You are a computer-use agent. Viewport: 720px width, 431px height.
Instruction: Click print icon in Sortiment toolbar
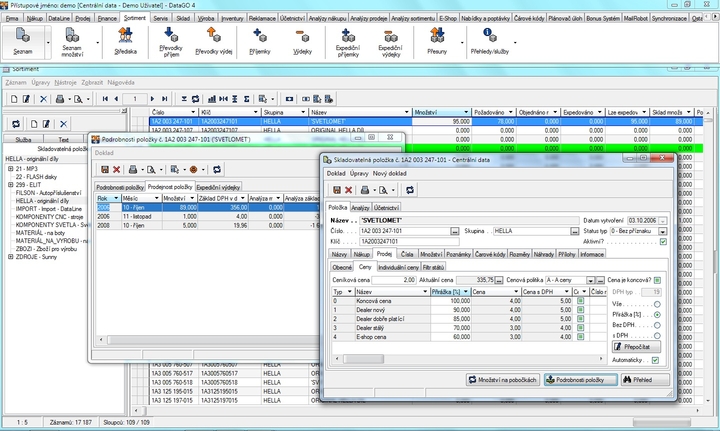[60, 99]
